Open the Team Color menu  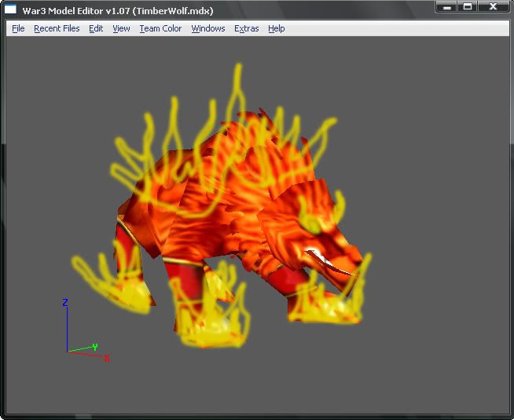pos(160,28)
